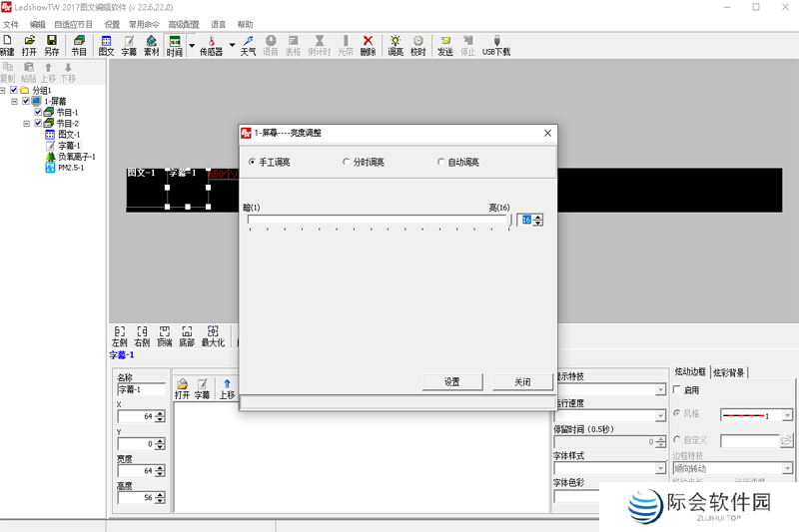Screen dimensions: 799x532
Task: Open the 边框特技 顺向转动 dropdown
Action: click(x=787, y=468)
